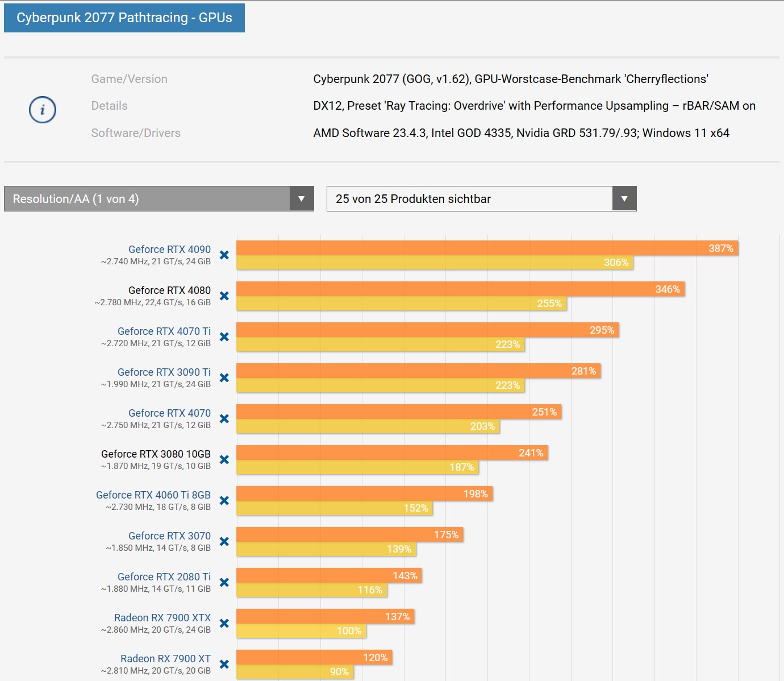The image size is (784, 681).
Task: Click the orange 281% bar for RTX 3090 Ti
Action: (x=419, y=371)
